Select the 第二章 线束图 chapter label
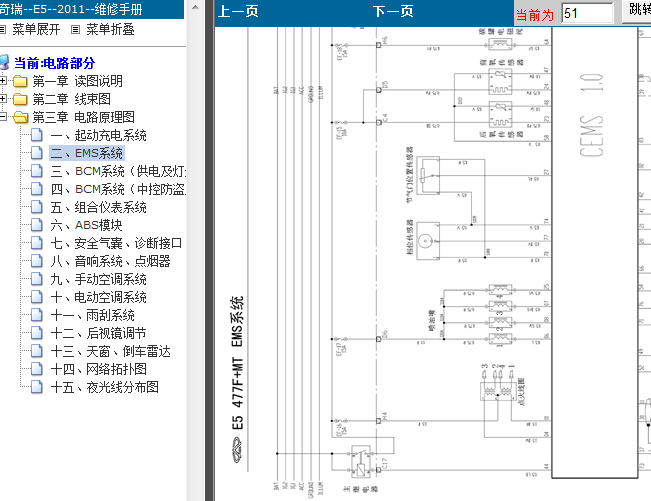The height and width of the screenshot is (501, 651). [x=72, y=99]
